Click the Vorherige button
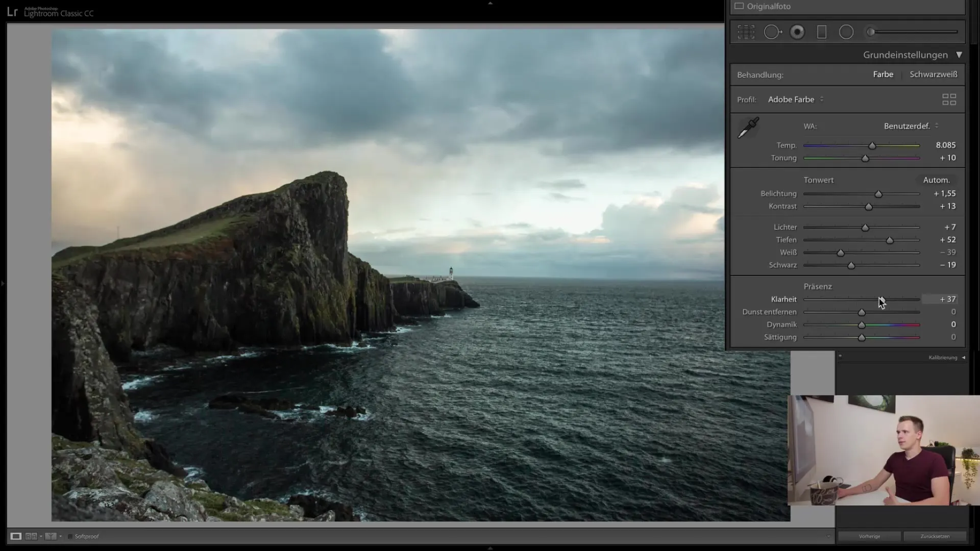The image size is (980, 551). pyautogui.click(x=869, y=536)
